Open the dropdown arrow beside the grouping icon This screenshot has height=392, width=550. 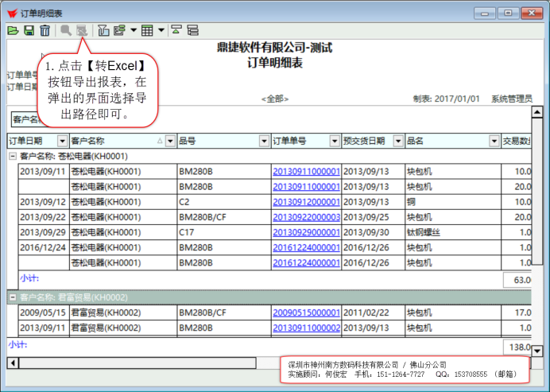click(x=134, y=30)
